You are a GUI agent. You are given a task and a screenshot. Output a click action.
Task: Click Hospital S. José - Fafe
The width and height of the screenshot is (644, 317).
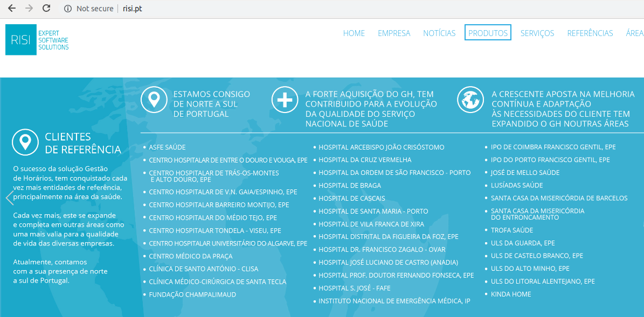[x=355, y=288]
